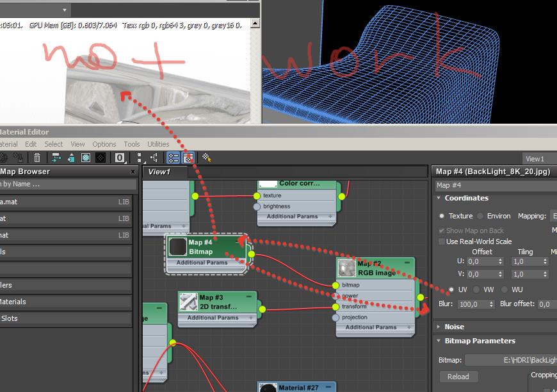Collapse the Map #3 2D transform node
This screenshot has width=557, height=392.
click(249, 297)
